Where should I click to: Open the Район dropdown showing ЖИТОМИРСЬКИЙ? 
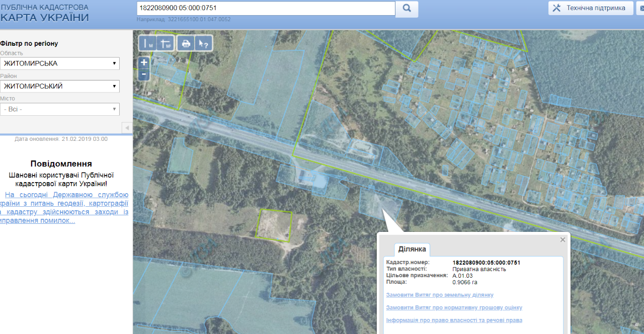click(60, 86)
